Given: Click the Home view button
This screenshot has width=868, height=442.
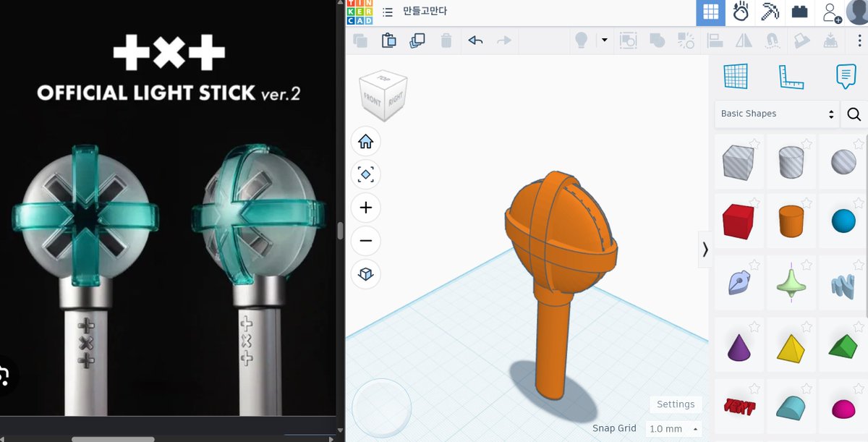Looking at the screenshot, I should click(x=365, y=141).
